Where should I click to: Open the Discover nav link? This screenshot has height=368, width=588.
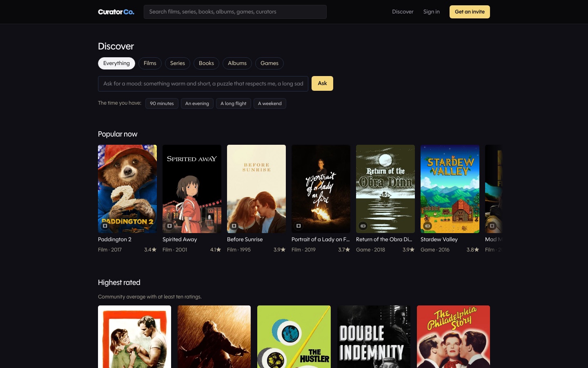click(403, 12)
